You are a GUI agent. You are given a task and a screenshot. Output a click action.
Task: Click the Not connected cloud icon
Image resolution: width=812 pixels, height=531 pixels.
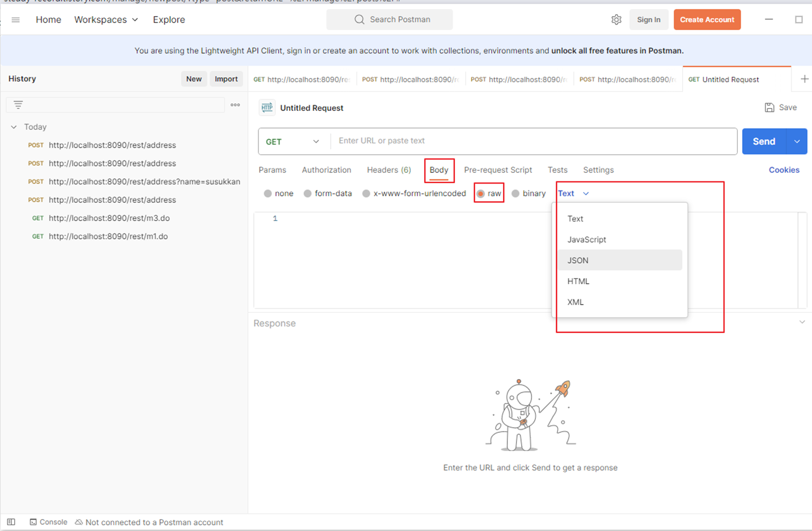[79, 522]
